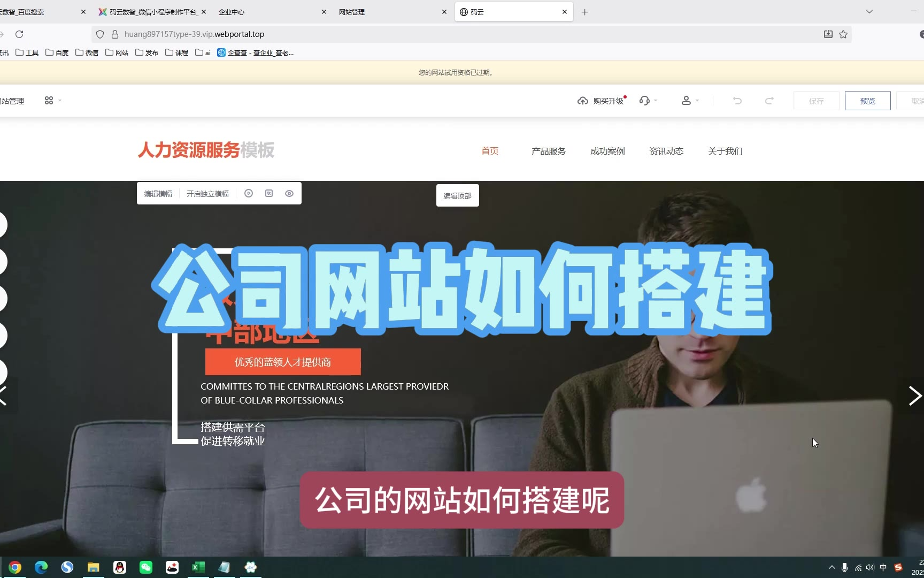Open the 课程 bookmarks folder

tap(177, 52)
